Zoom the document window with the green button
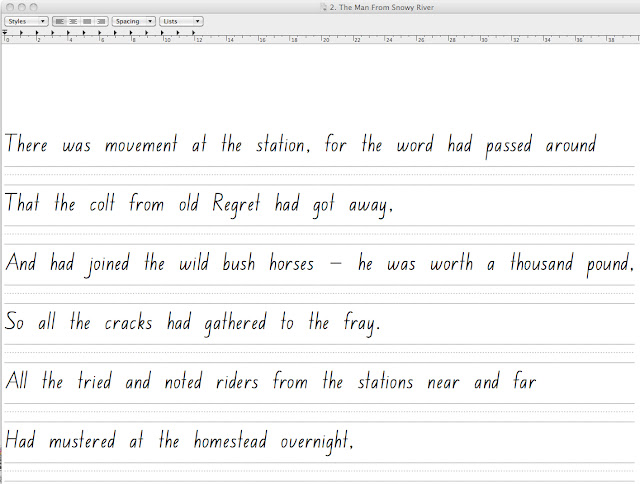Image resolution: width=640 pixels, height=484 pixels. point(34,7)
